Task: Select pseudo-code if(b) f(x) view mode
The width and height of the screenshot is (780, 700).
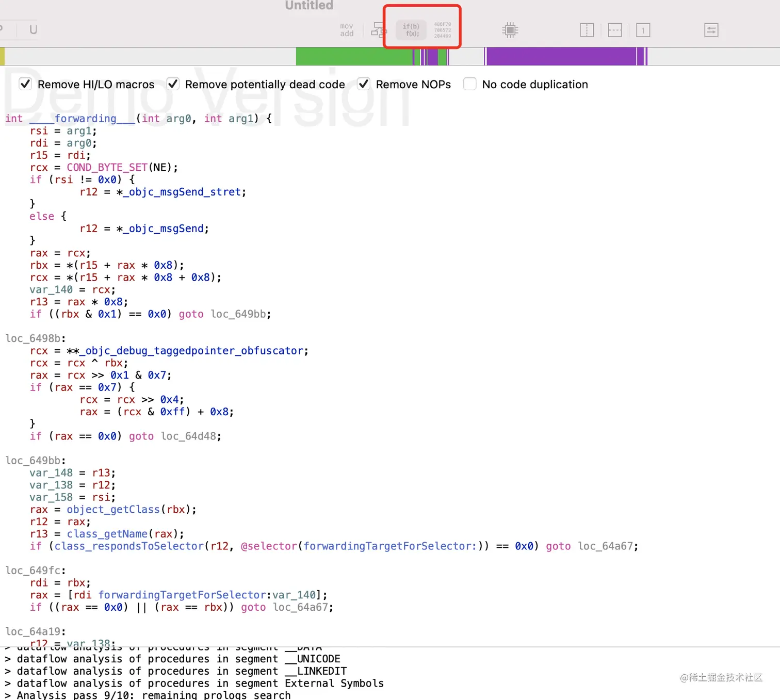Action: tap(411, 30)
